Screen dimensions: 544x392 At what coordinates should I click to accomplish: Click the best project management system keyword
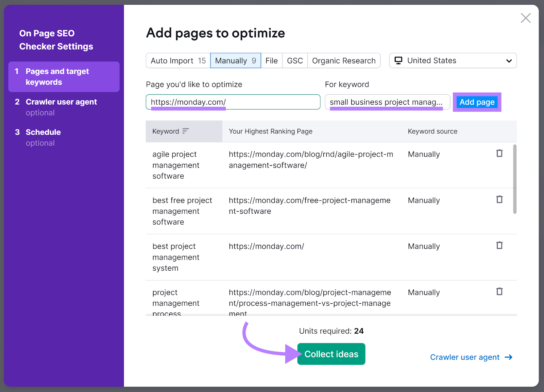[176, 257]
